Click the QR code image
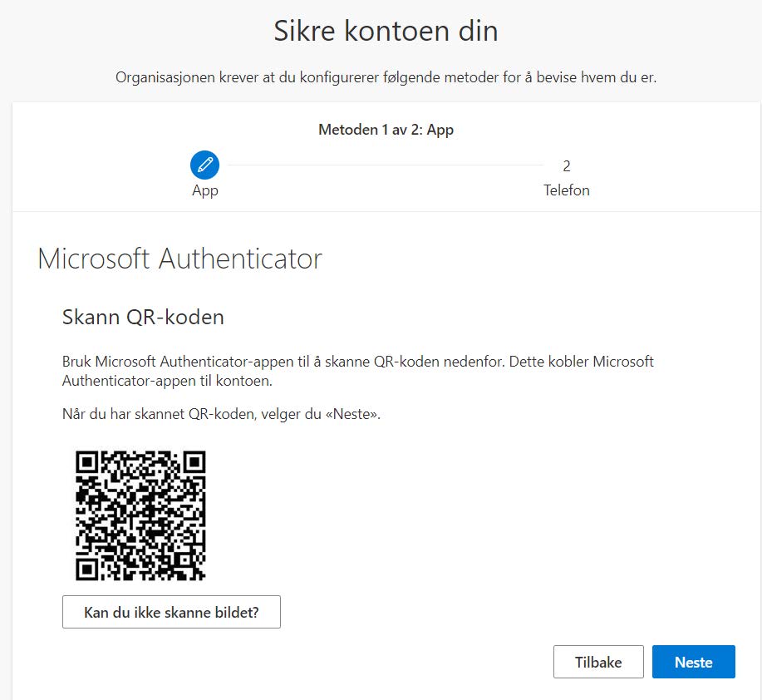Image resolution: width=762 pixels, height=700 pixels. pos(140,515)
